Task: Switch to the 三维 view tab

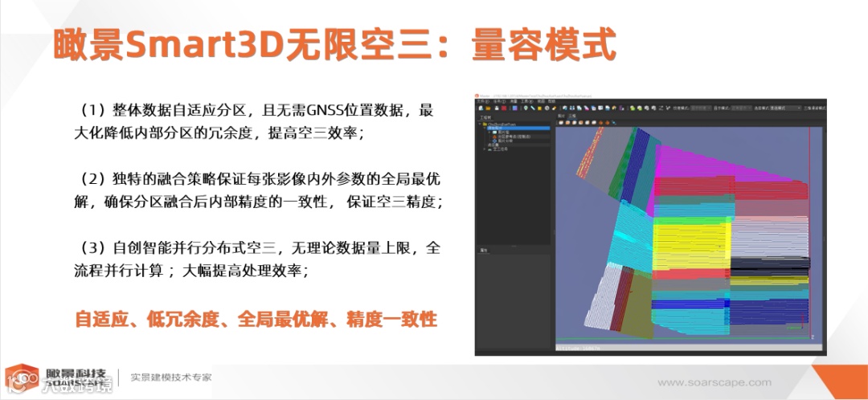Action: click(x=572, y=116)
